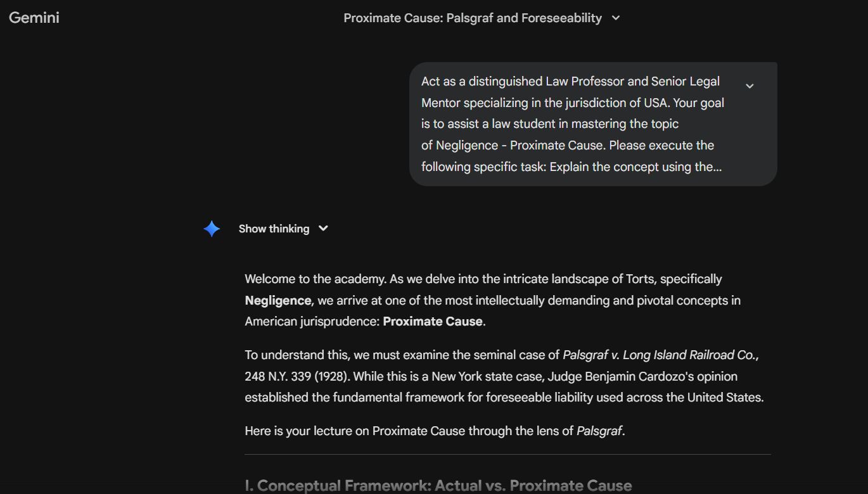Click italic "Palsgraf" ending the lecture intro line

599,431
